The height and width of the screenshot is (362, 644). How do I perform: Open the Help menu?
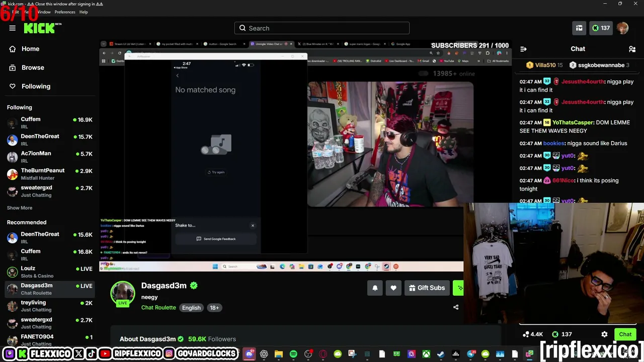[x=84, y=12]
